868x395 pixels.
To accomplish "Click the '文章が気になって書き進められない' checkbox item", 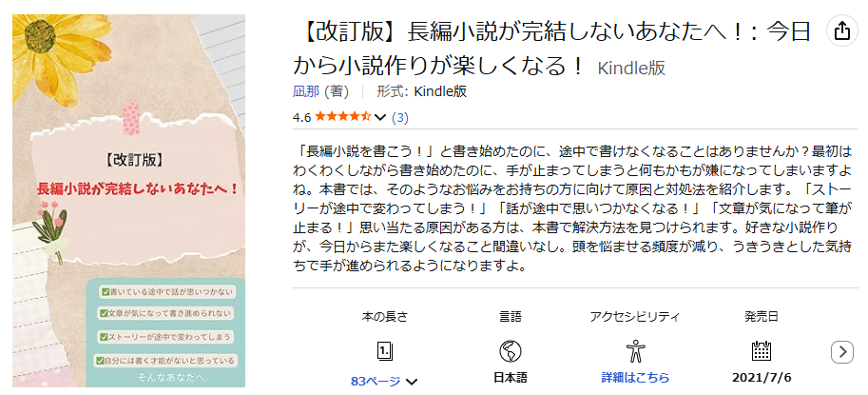I will (165, 313).
